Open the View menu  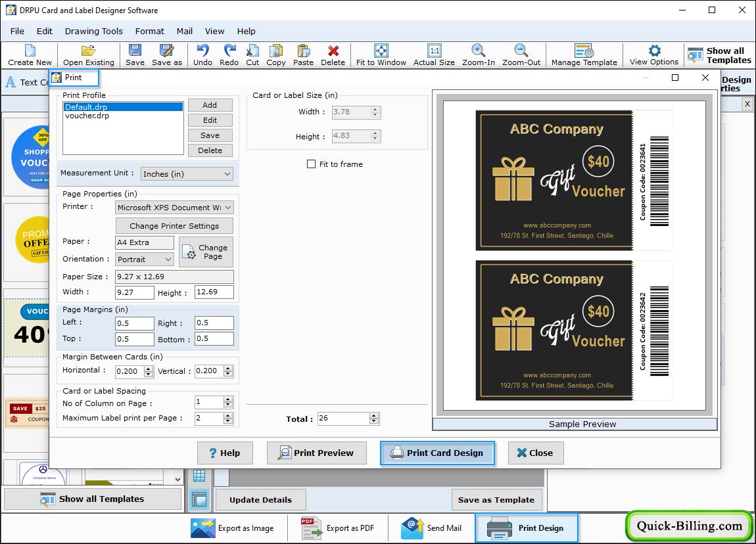(x=214, y=32)
